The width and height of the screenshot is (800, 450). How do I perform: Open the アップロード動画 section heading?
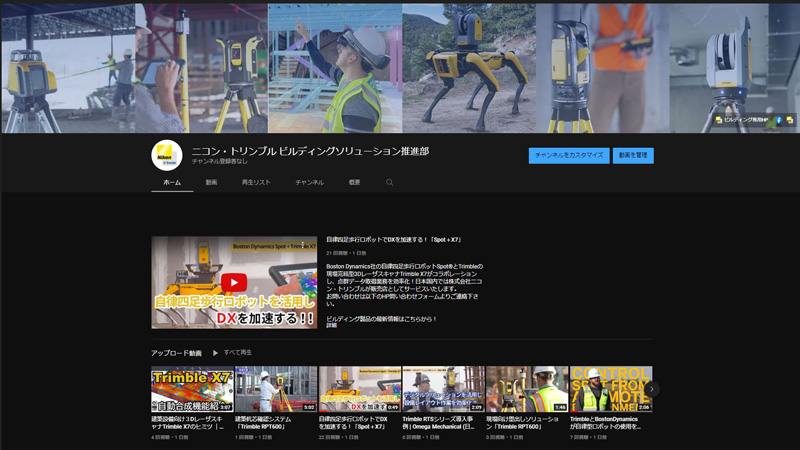pyautogui.click(x=177, y=353)
